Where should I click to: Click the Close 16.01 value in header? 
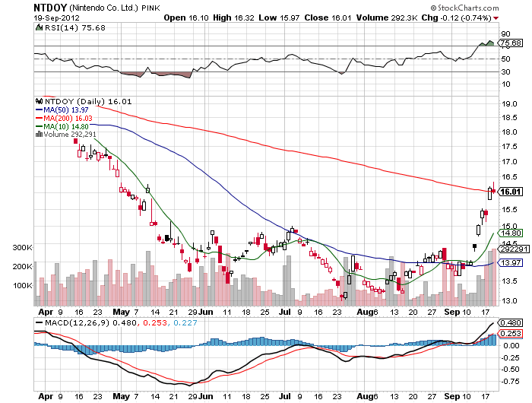coord(328,17)
